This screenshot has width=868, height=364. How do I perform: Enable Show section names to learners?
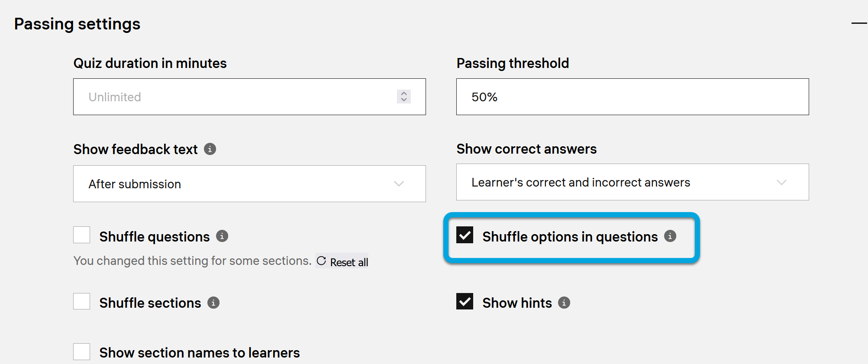(82, 352)
